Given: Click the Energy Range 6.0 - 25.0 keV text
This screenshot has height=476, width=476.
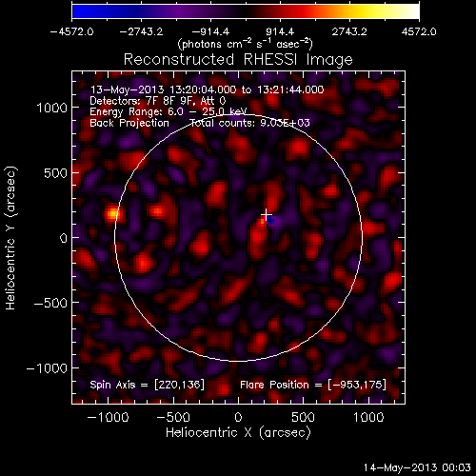Looking at the screenshot, I should pyautogui.click(x=169, y=111).
